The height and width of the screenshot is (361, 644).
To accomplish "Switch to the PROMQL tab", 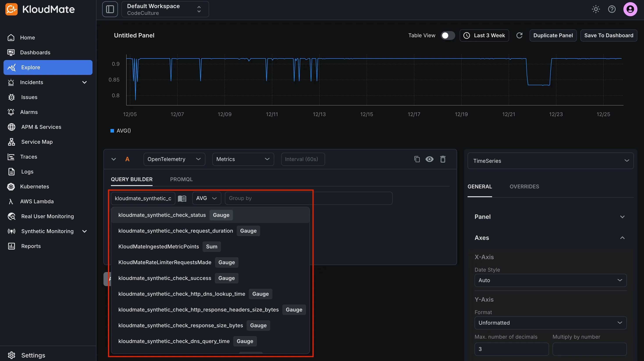I will point(181,179).
